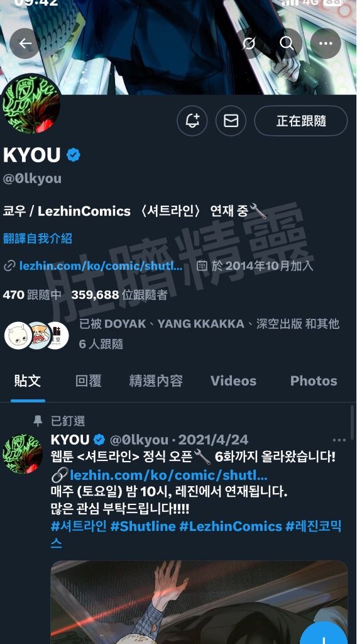Viewport: 362px width, 644px height.
Task: Tap the refresh icon on header
Action: (x=249, y=43)
